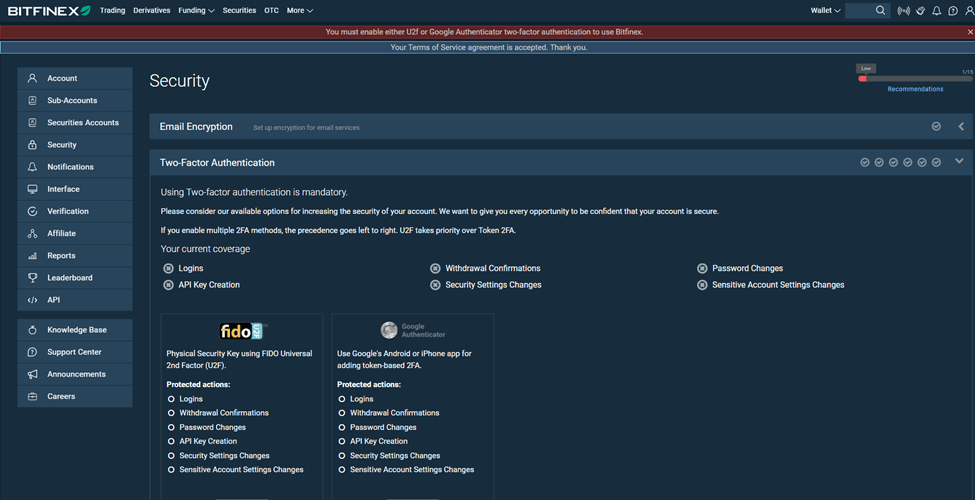
Task: Open the user profile icon
Action: [x=969, y=11]
